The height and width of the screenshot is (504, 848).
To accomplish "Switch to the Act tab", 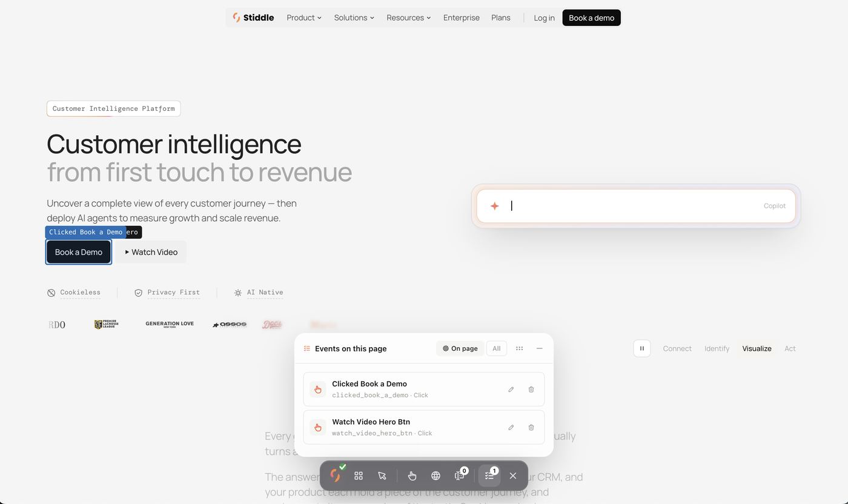I will 790,348.
